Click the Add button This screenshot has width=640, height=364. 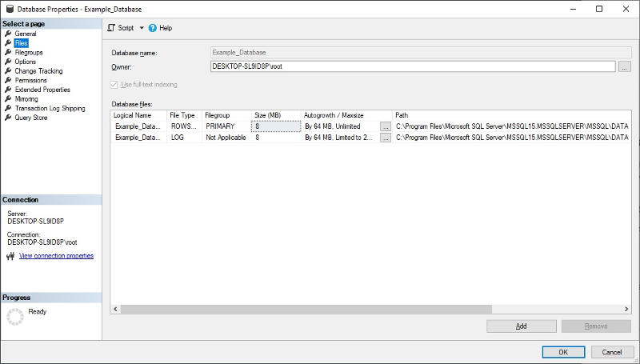[522, 326]
